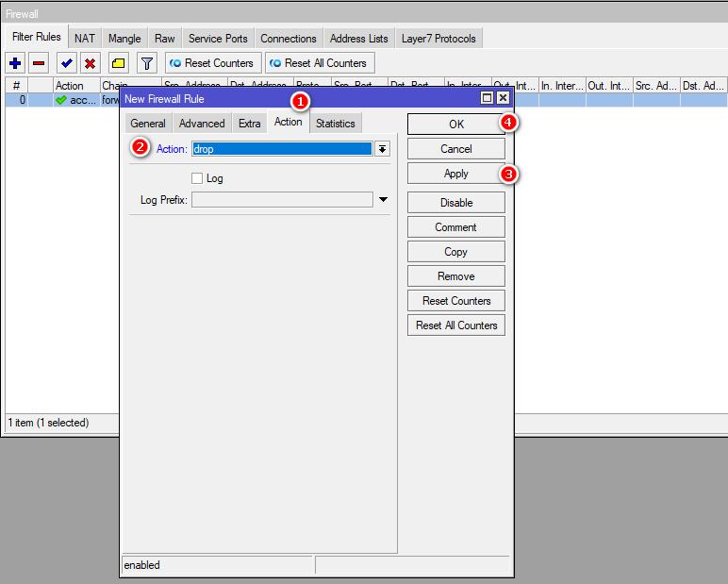Image resolution: width=728 pixels, height=584 pixels.
Task: Click the Apply button
Action: pyautogui.click(x=455, y=174)
